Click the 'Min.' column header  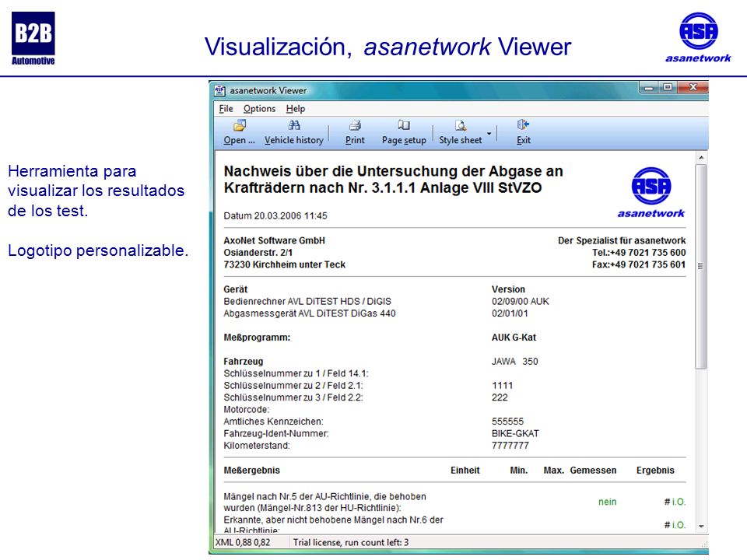point(519,471)
